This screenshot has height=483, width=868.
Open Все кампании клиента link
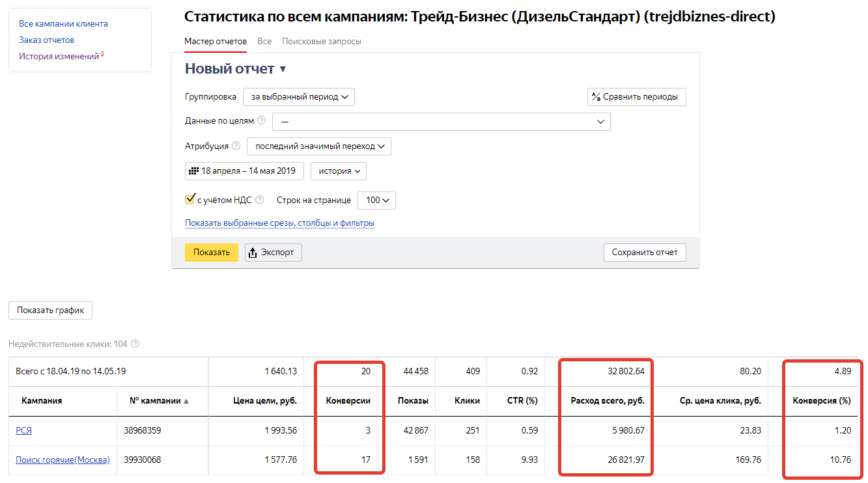click(x=63, y=23)
